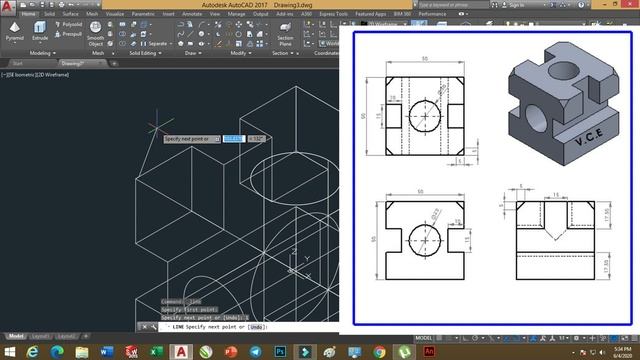Select the Pyramid solid tool
The height and width of the screenshot is (360, 640).
(x=15, y=31)
